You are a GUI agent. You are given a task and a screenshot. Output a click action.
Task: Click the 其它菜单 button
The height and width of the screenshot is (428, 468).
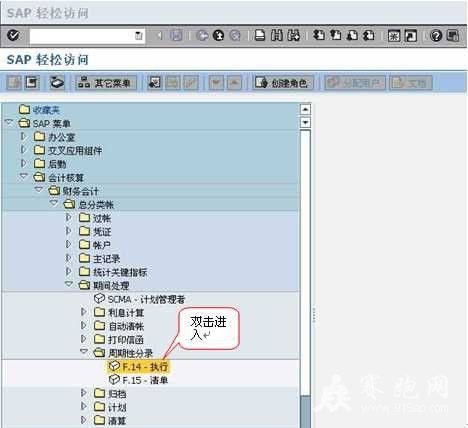coord(106,83)
